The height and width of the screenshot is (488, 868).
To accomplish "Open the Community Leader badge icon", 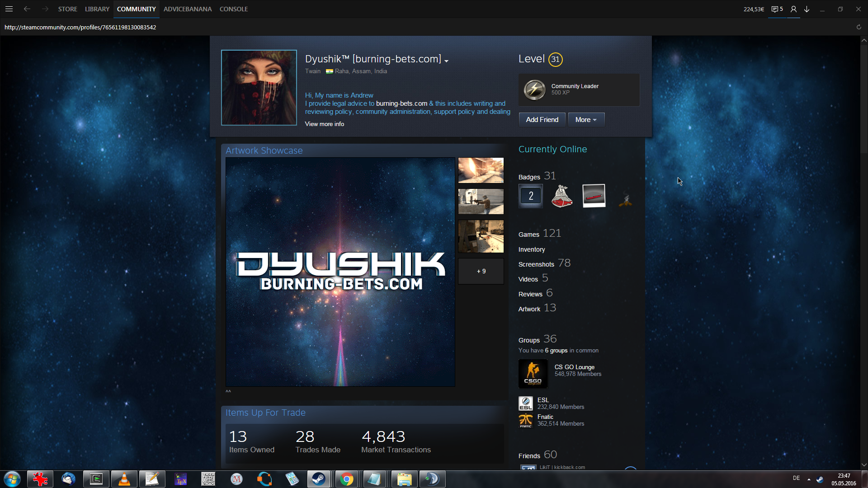I will [534, 89].
